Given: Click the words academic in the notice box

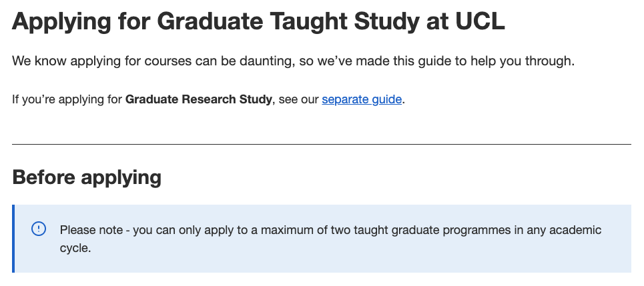Looking at the screenshot, I should point(575,230).
